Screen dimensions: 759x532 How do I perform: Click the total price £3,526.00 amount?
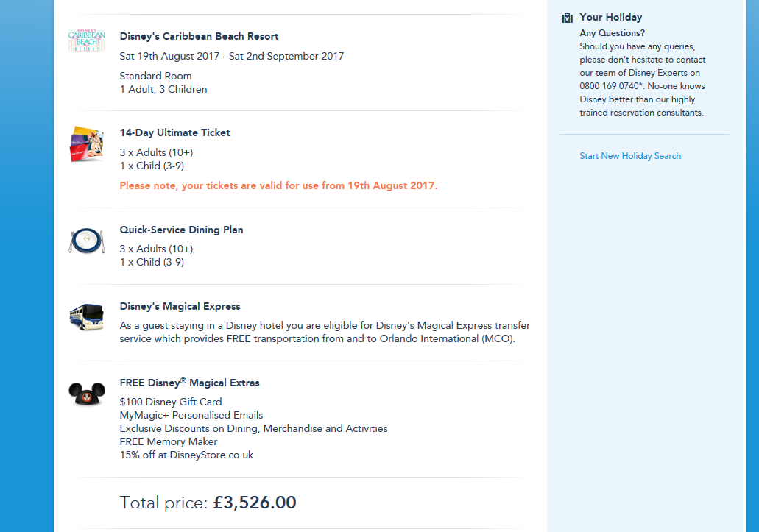255,503
